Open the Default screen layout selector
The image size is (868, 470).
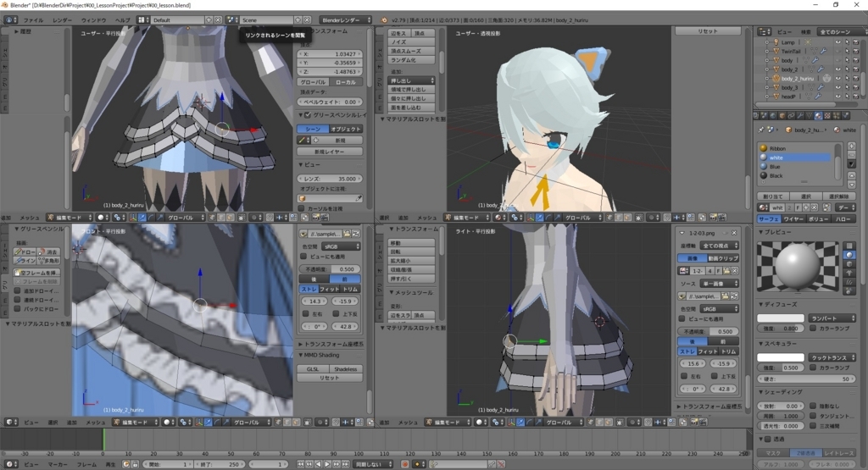[177, 20]
